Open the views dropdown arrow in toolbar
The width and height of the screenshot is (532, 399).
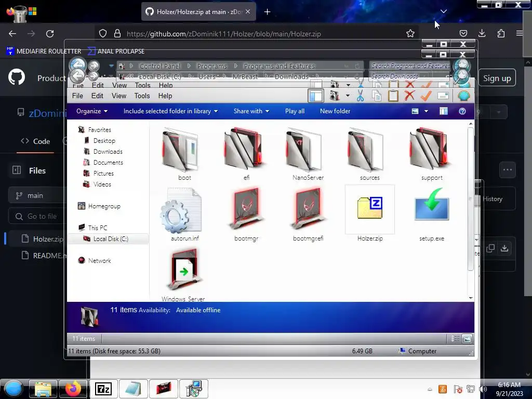pos(348,96)
